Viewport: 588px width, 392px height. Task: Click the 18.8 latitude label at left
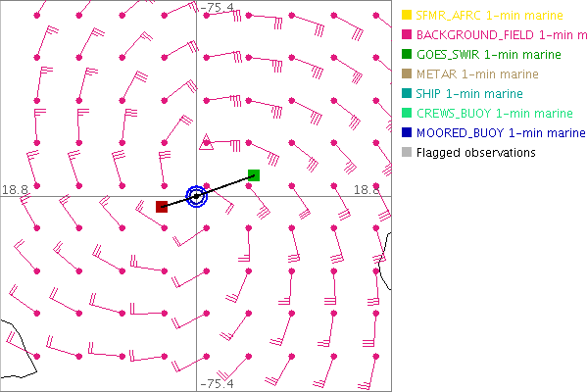(x=14, y=188)
